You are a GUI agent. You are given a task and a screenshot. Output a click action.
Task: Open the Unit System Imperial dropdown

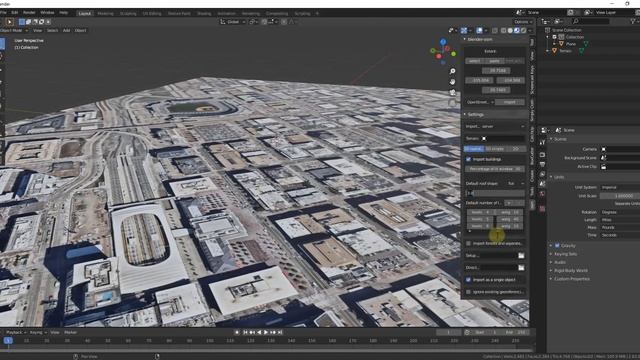point(620,187)
